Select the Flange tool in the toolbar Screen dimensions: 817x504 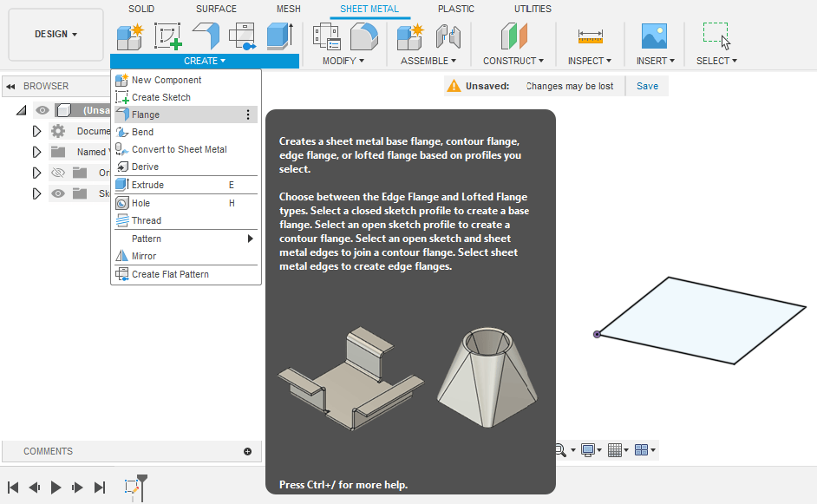click(206, 36)
